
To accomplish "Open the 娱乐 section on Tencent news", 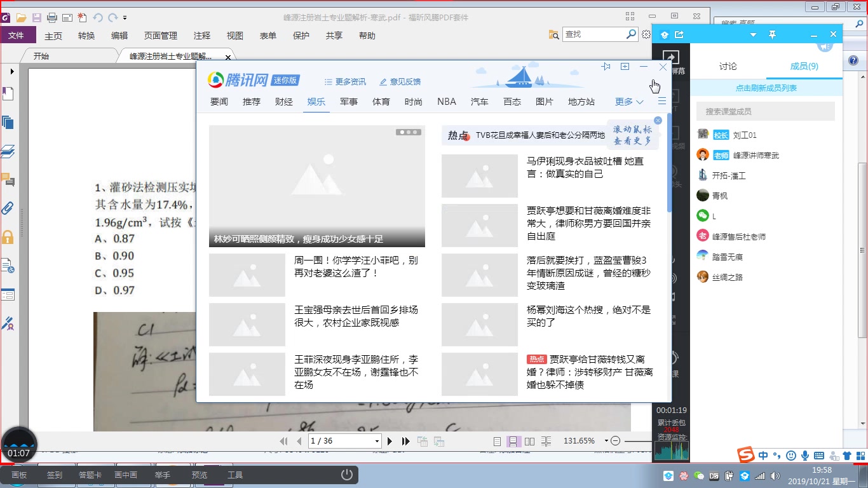I will 316,101.
